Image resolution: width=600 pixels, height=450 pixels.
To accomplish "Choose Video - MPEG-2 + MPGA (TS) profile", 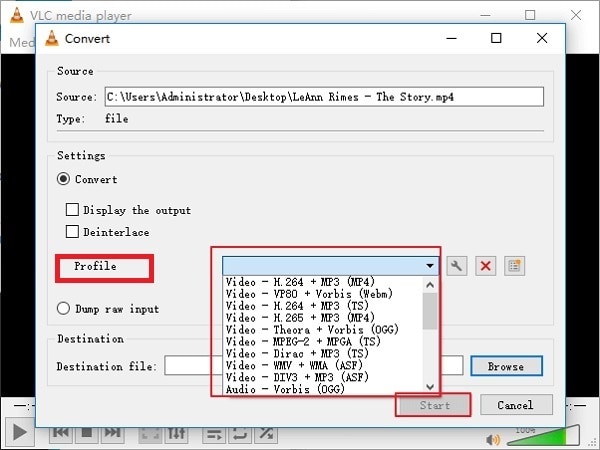I will [322, 342].
